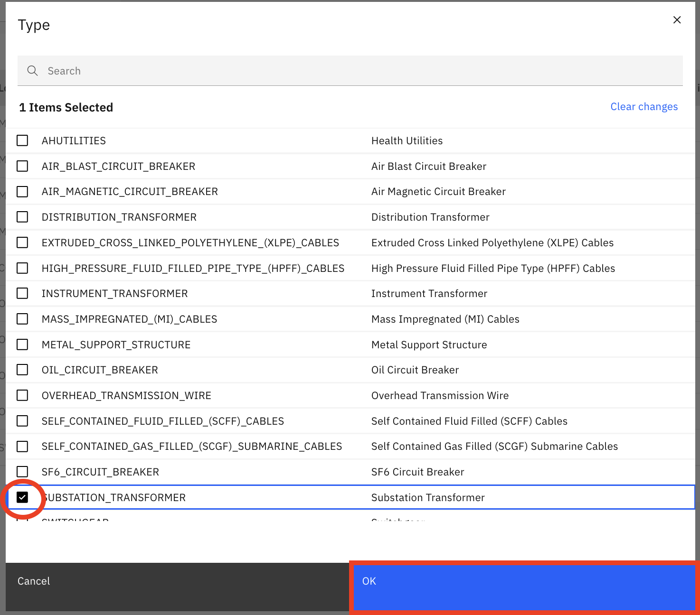
Task: Click the INSTRUMENT_TRANSFORMER row label
Action: 114,293
